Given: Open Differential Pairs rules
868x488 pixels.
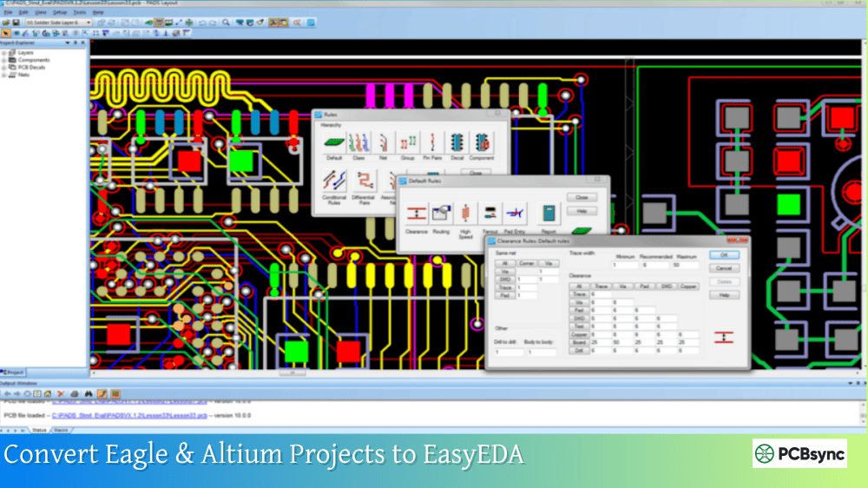Looking at the screenshot, I should coord(366,181).
